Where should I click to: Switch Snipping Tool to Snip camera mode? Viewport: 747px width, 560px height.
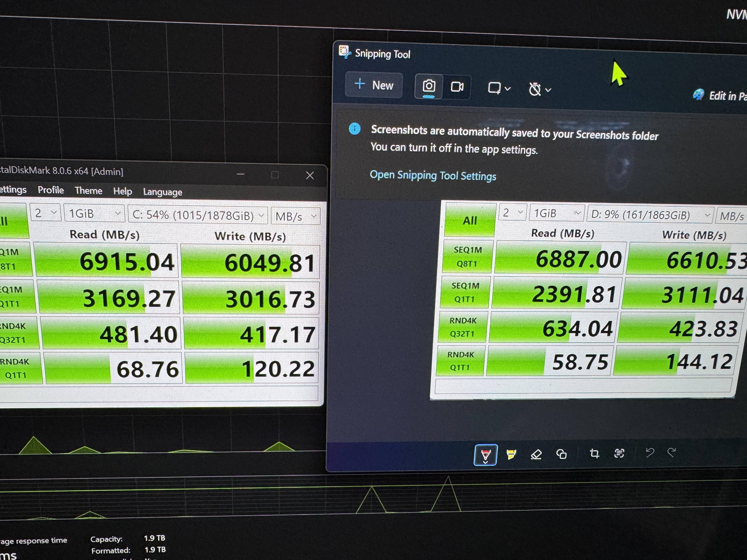pyautogui.click(x=429, y=86)
